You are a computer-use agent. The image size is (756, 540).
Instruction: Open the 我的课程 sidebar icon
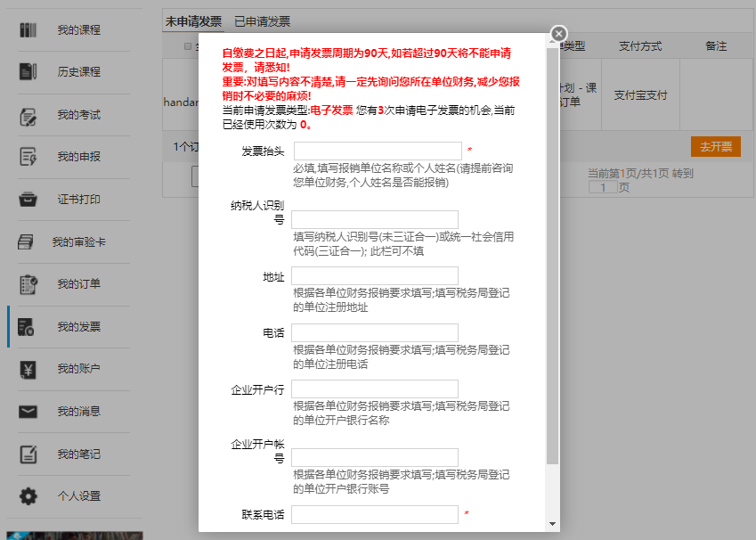click(x=28, y=30)
